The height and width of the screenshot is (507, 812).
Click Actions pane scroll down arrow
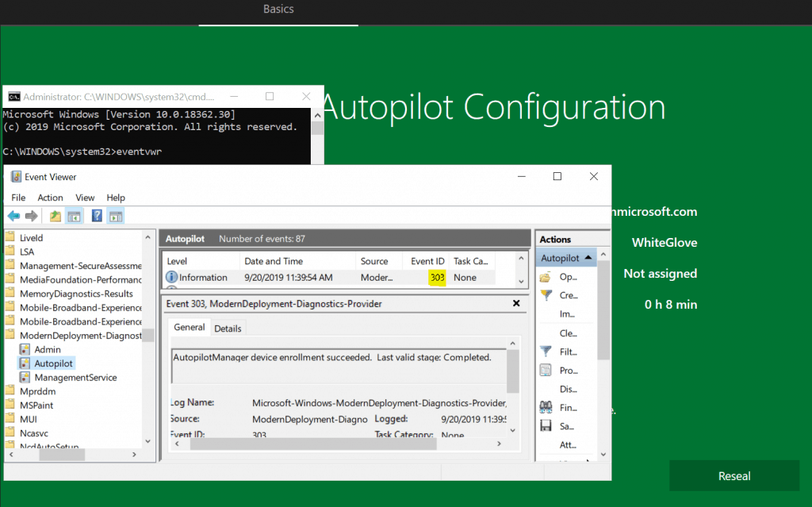(x=603, y=455)
